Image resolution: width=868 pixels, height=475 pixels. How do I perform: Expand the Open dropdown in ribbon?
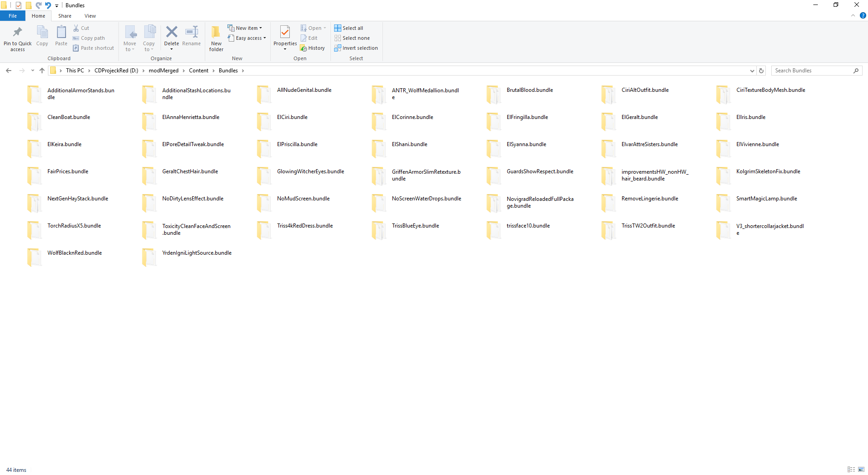[x=325, y=28]
